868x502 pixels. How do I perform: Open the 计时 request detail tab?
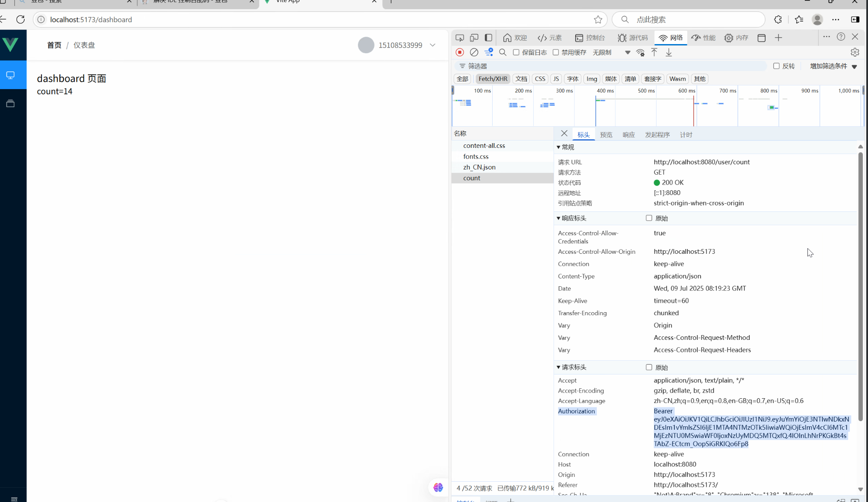pyautogui.click(x=686, y=135)
